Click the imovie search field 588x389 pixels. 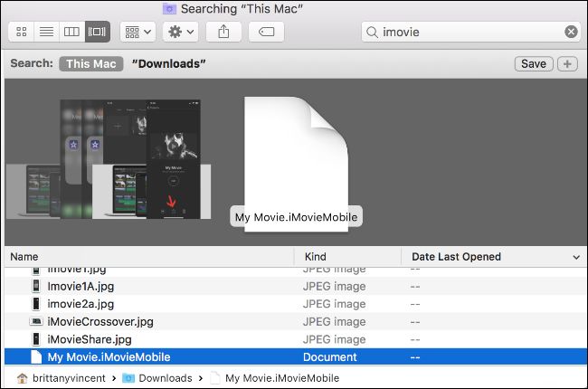(471, 32)
